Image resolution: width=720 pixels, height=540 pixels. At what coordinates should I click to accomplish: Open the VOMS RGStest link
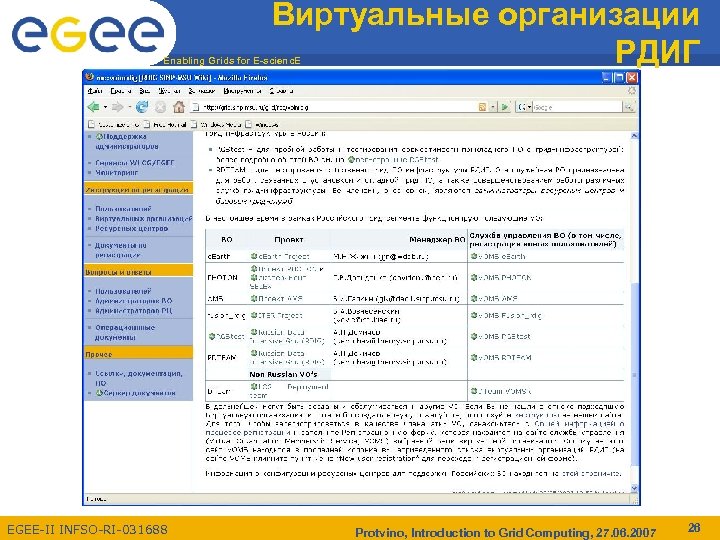501,337
